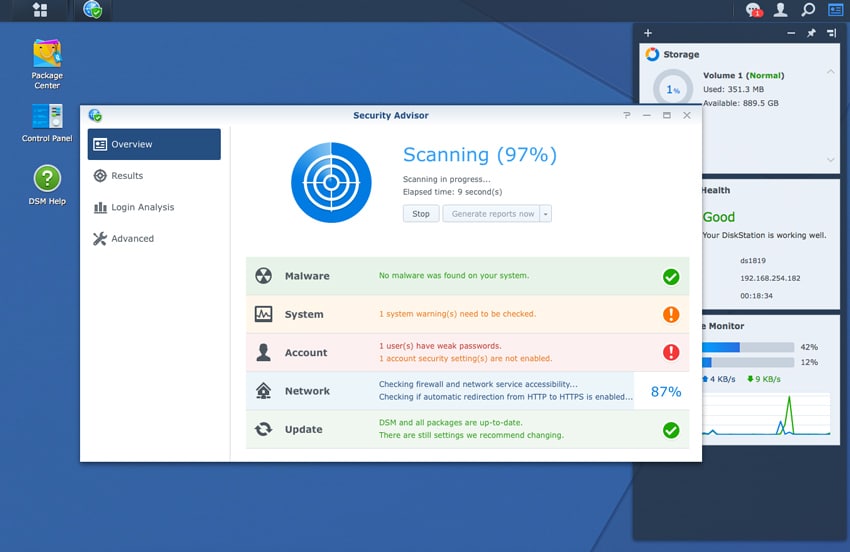This screenshot has width=850, height=552.
Task: Click the "Elapsed time: 9 second(s)" text
Action: pos(452,192)
